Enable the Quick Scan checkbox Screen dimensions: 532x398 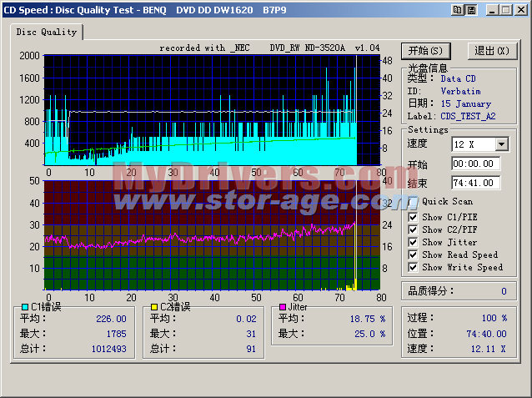414,201
